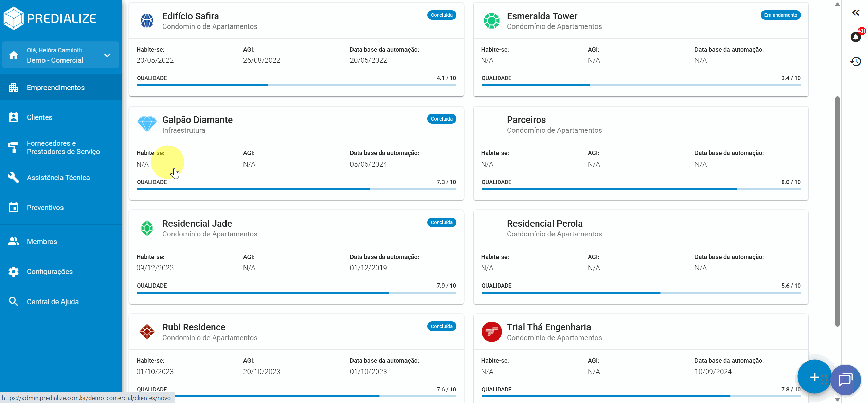Select the Central de Ajuda search icon

click(13, 301)
